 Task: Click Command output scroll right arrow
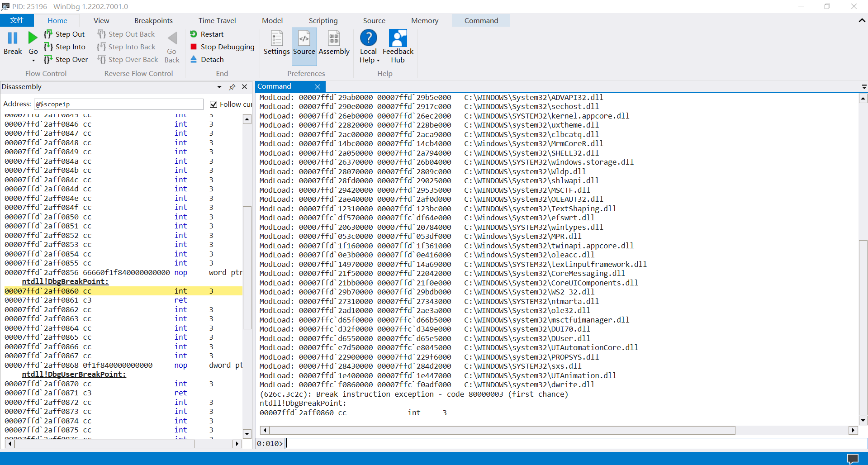853,430
